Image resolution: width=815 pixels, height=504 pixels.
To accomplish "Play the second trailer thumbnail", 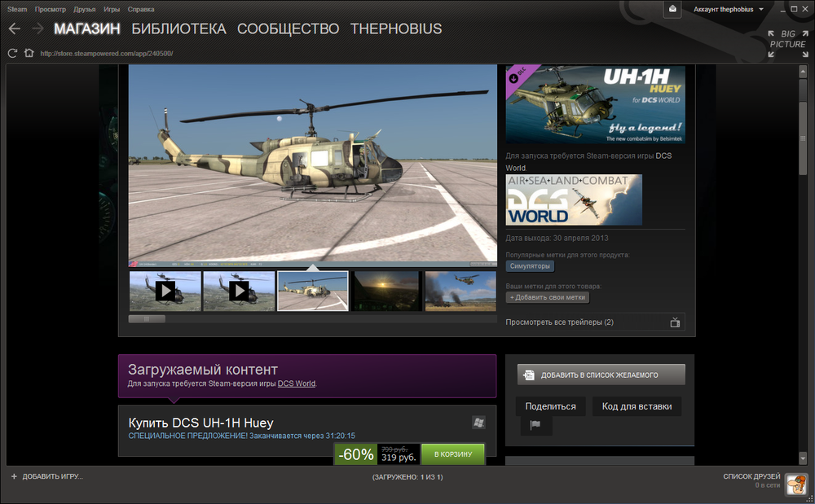I will 239,291.
